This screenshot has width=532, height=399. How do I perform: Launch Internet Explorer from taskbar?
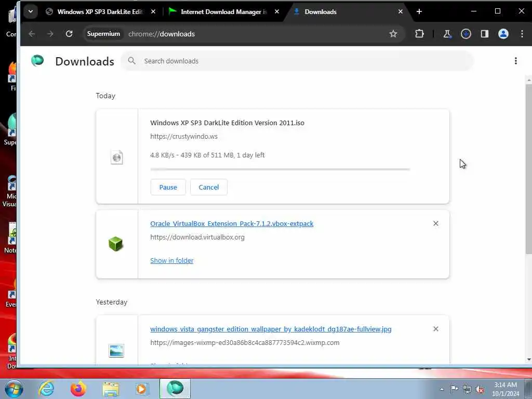tap(46, 389)
